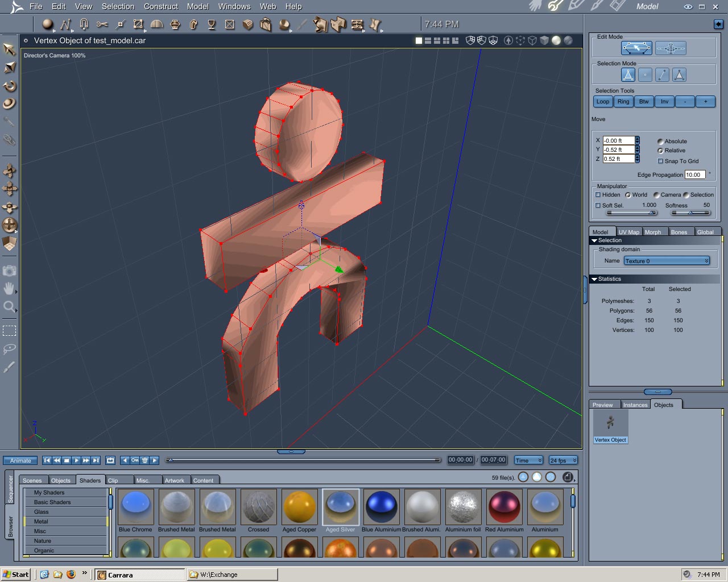Click the magnet tool icon
Viewport: 728px width, 582px height.
coord(84,24)
